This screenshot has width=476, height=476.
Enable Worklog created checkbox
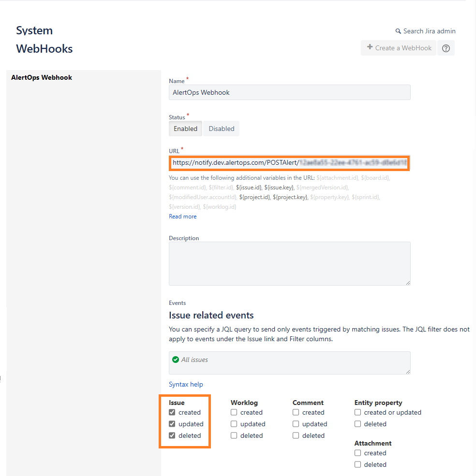click(234, 412)
